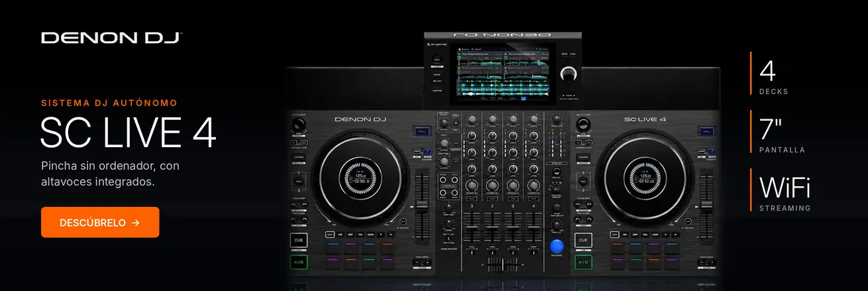Click the right jog wheel on the controller
The width and height of the screenshot is (868, 291).
[646, 178]
